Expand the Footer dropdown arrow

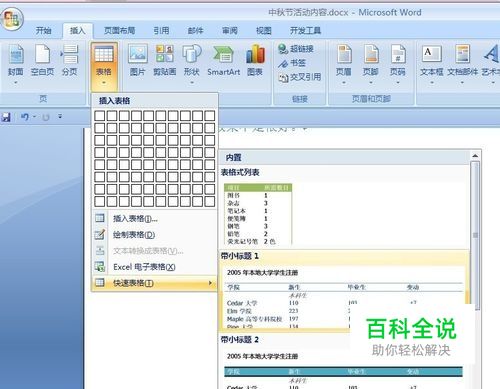pos(371,83)
